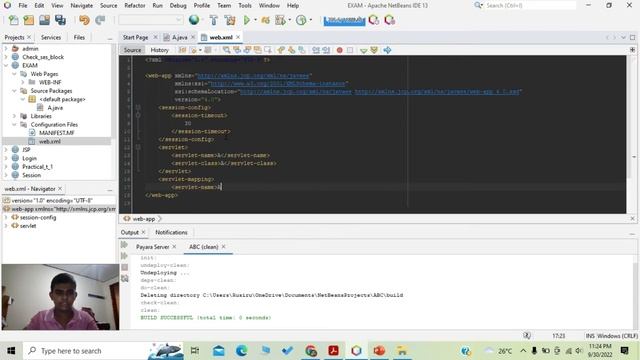Open the project configuration combo box
The width and height of the screenshot is (640, 360).
pyautogui.click(x=150, y=20)
